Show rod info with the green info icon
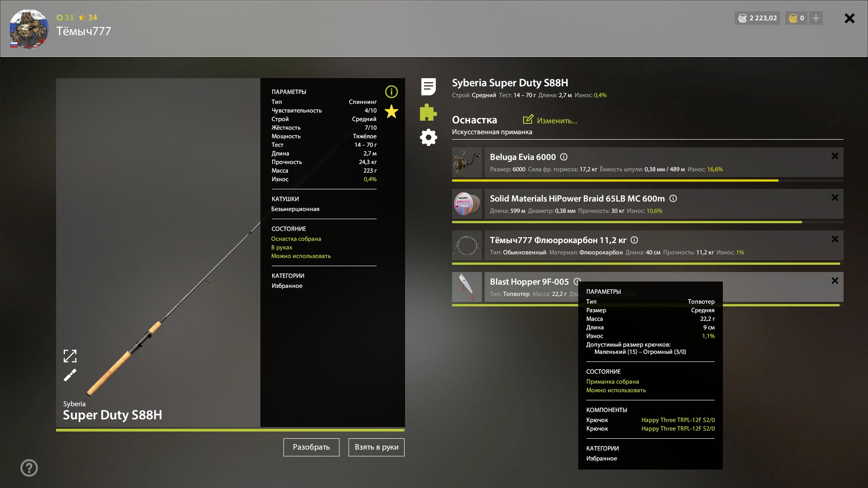 point(392,92)
